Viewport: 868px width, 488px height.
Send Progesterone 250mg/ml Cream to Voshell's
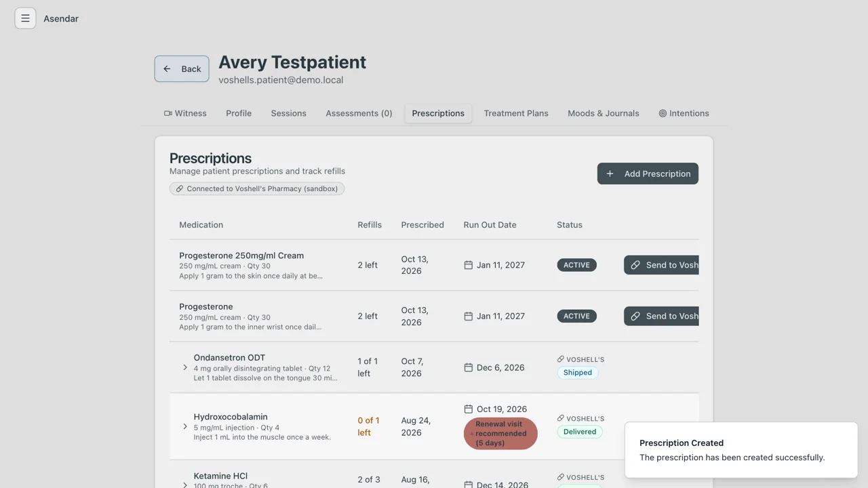click(661, 265)
